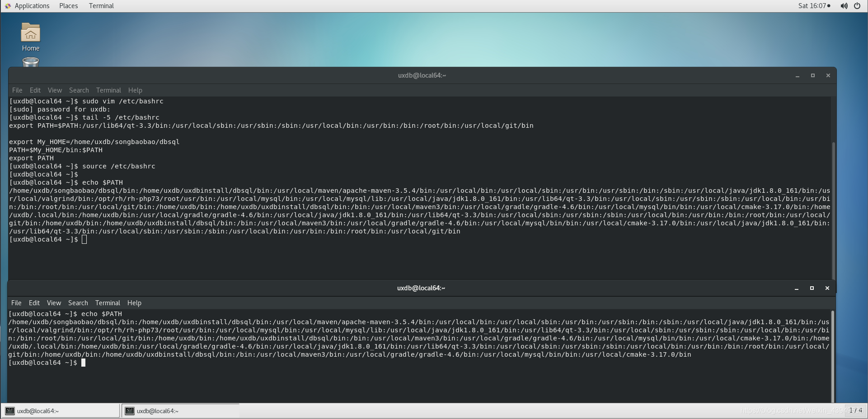The image size is (868, 419).
Task: Click the 'source /etc/bashrc' command line
Action: (x=82, y=166)
